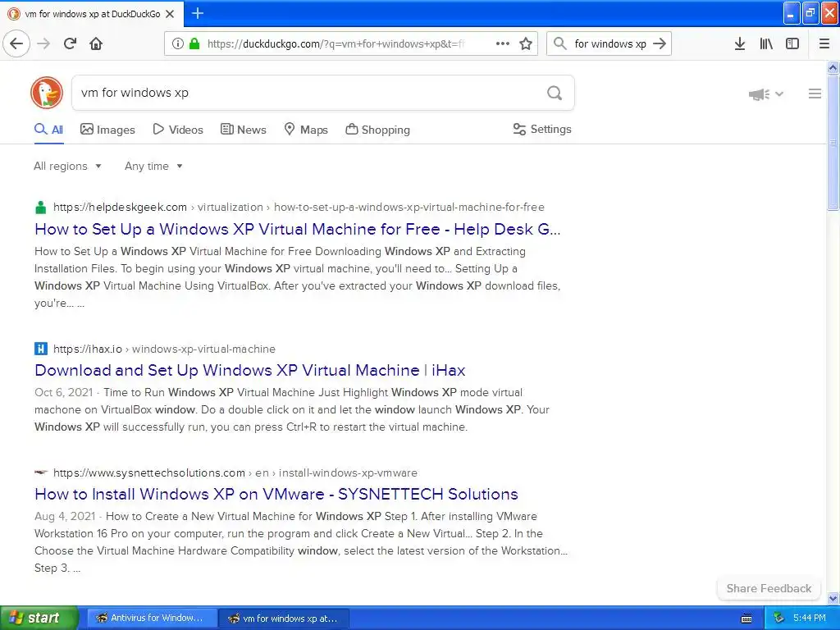Open the Windows Start menu

[x=39, y=618]
